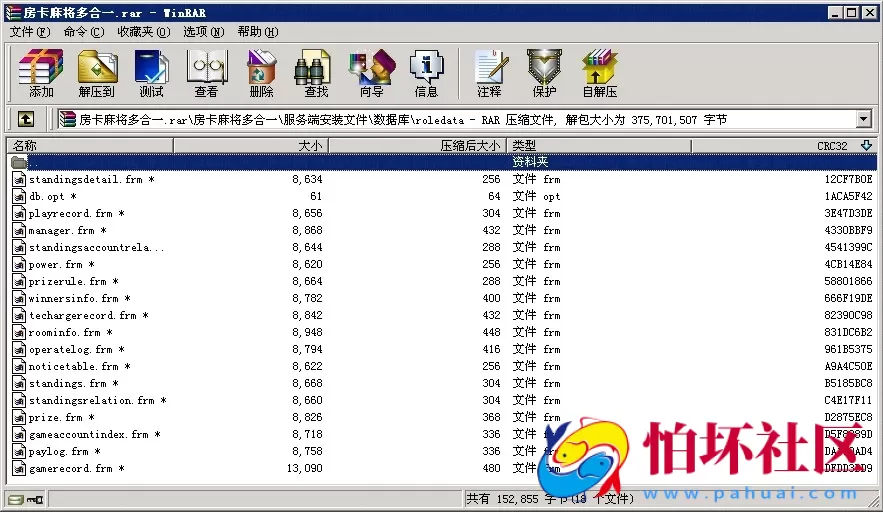Open the Favorites (收藏夹) menu
Image resolution: width=883 pixels, height=512 pixels.
click(144, 32)
